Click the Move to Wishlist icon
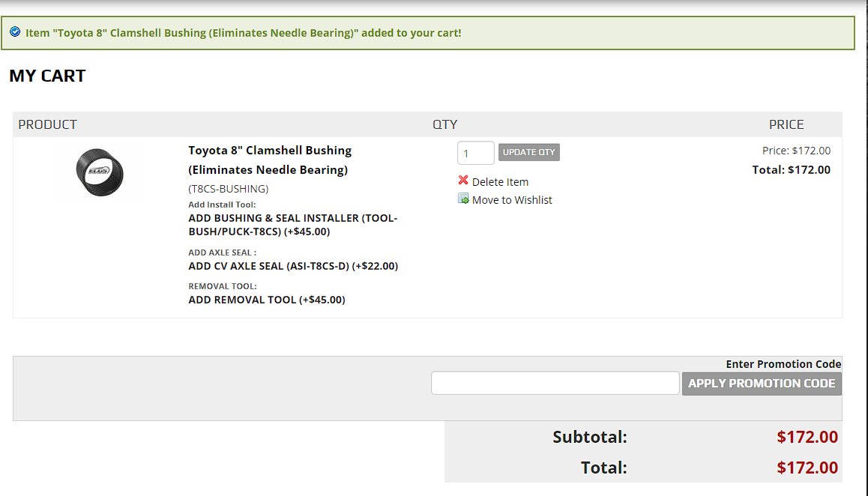 [x=463, y=199]
